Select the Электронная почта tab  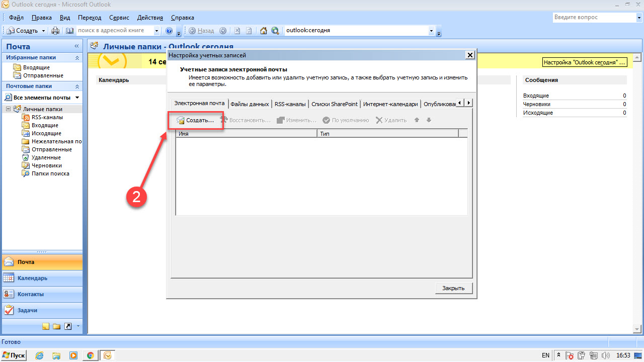tap(199, 103)
